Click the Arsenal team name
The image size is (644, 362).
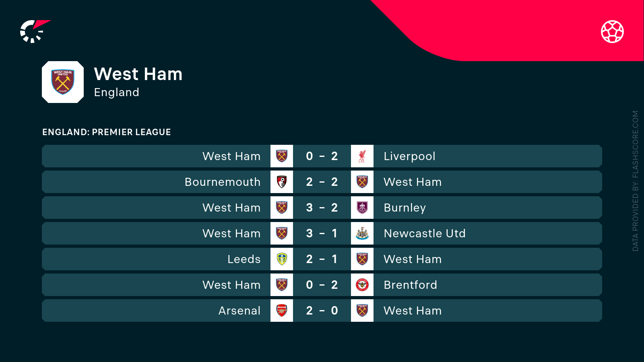239,311
